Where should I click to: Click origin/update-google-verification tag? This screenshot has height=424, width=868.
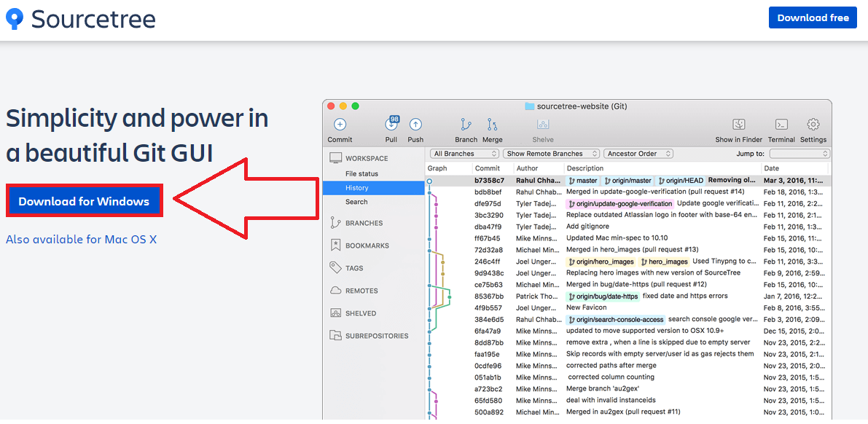point(619,204)
